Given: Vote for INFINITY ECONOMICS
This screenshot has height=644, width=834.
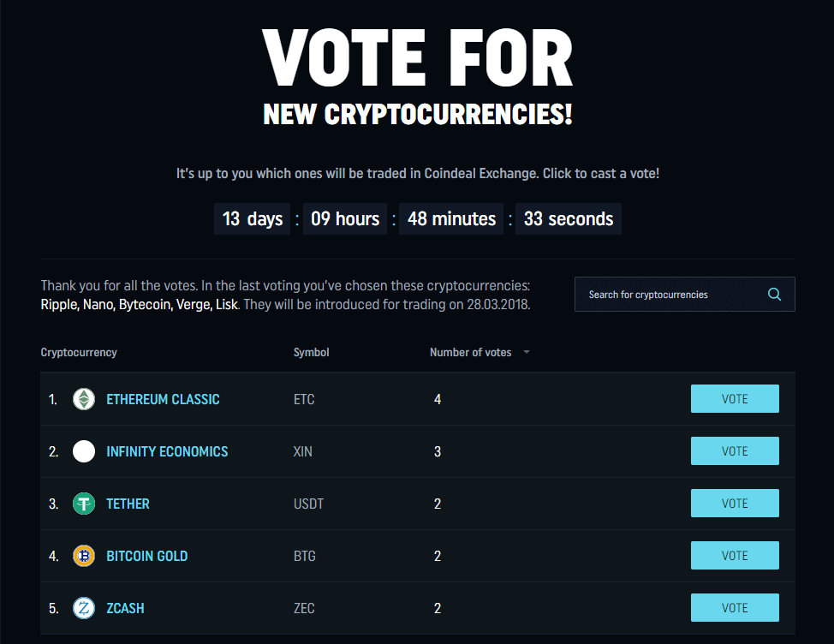Looking at the screenshot, I should [734, 450].
